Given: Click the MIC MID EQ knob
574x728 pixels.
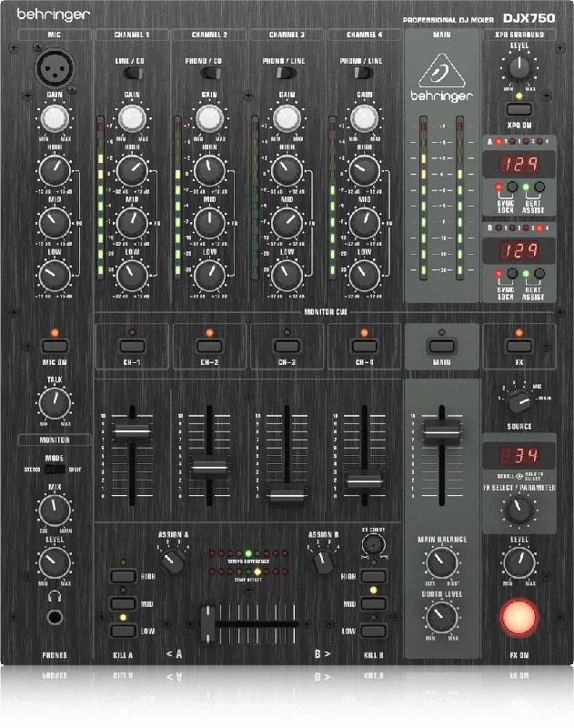Looking at the screenshot, I should point(55,223).
